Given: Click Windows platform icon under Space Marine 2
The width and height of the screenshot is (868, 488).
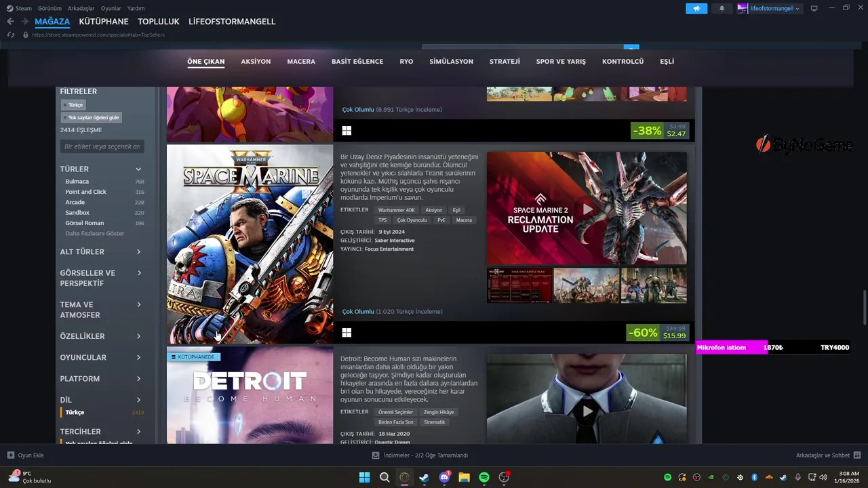Looking at the screenshot, I should (347, 333).
